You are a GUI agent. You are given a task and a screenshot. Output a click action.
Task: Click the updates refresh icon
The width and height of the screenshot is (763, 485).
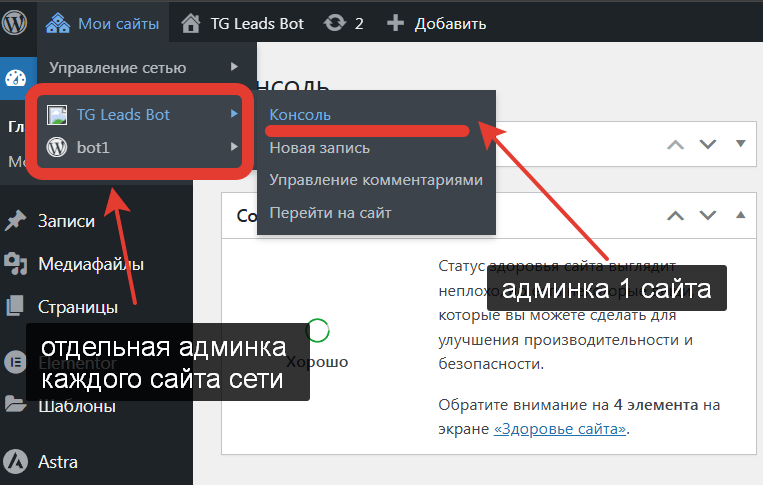[x=335, y=23]
